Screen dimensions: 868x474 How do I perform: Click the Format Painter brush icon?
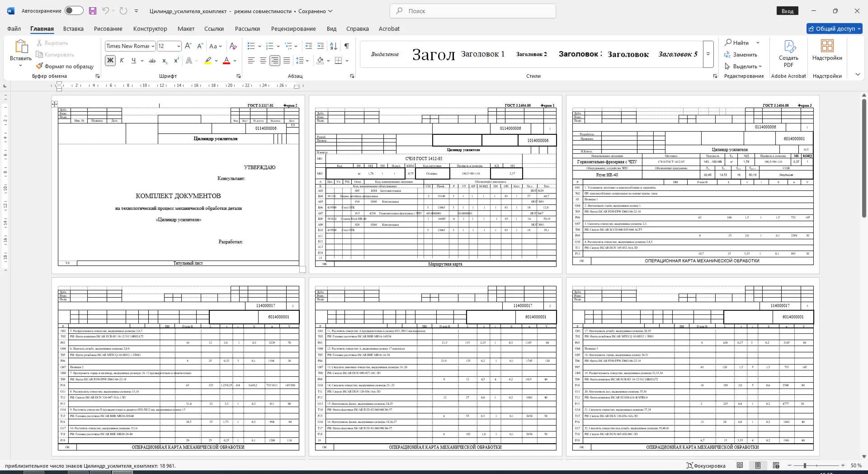click(x=40, y=66)
